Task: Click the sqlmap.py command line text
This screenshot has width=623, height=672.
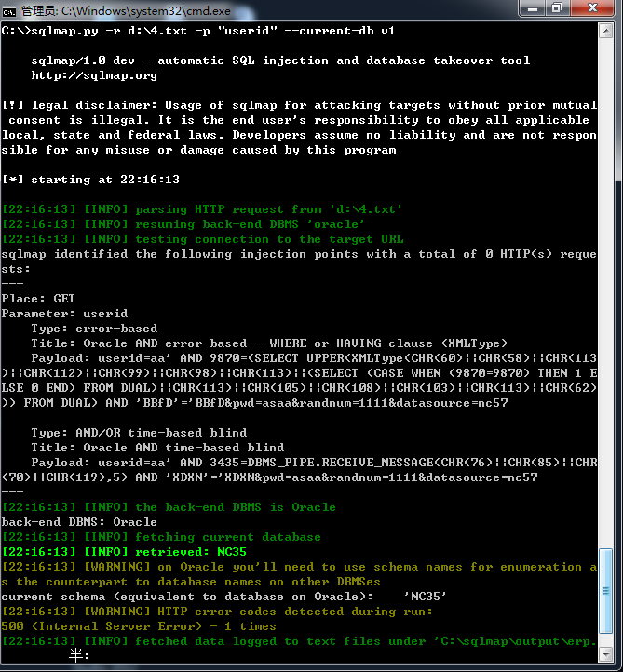Action: [x=198, y=31]
